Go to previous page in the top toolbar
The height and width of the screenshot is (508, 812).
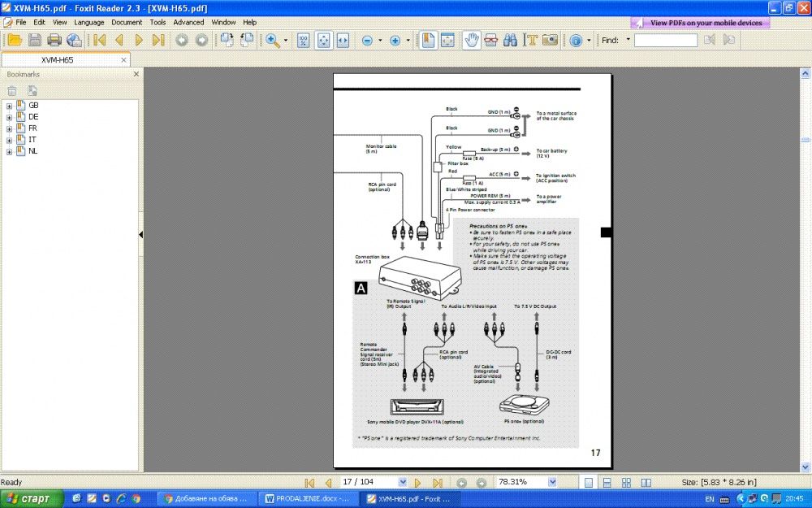click(119, 40)
